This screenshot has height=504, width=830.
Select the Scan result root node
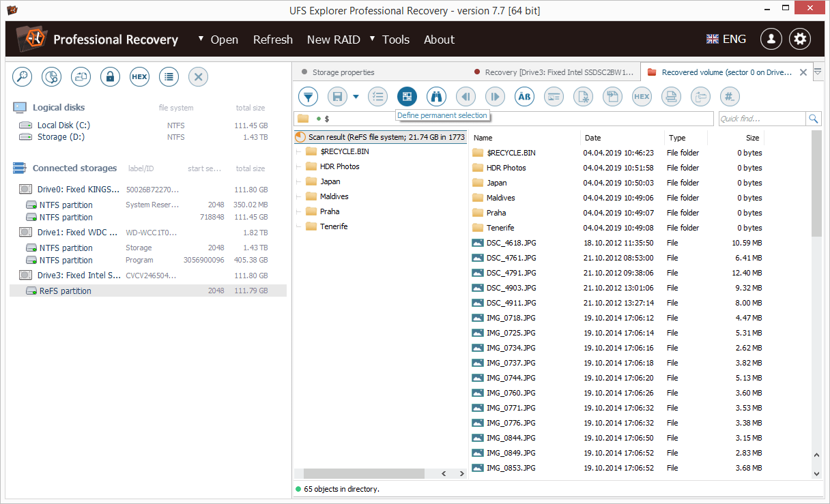380,137
